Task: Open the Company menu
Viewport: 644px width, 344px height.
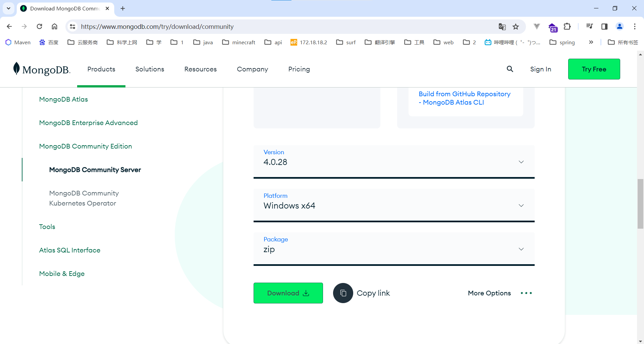Action: click(x=253, y=69)
